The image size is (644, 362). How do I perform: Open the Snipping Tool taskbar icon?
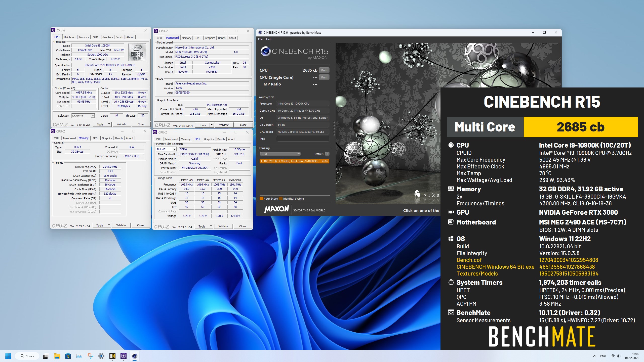pyautogui.click(x=90, y=356)
